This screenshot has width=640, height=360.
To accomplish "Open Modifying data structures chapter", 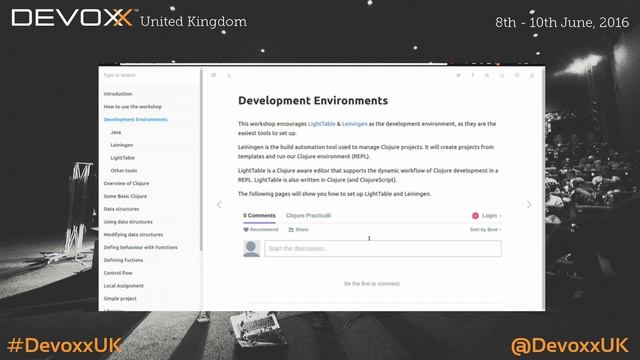I will 133,235.
